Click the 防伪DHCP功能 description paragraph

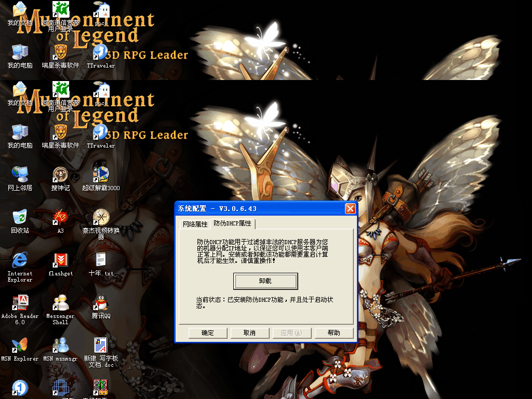click(x=262, y=251)
